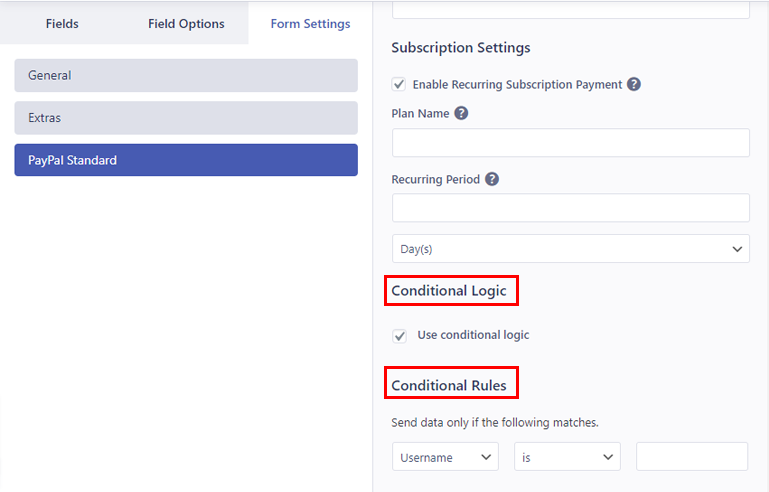Click the Recurring Period input field
The height and width of the screenshot is (492, 769).
pos(570,208)
